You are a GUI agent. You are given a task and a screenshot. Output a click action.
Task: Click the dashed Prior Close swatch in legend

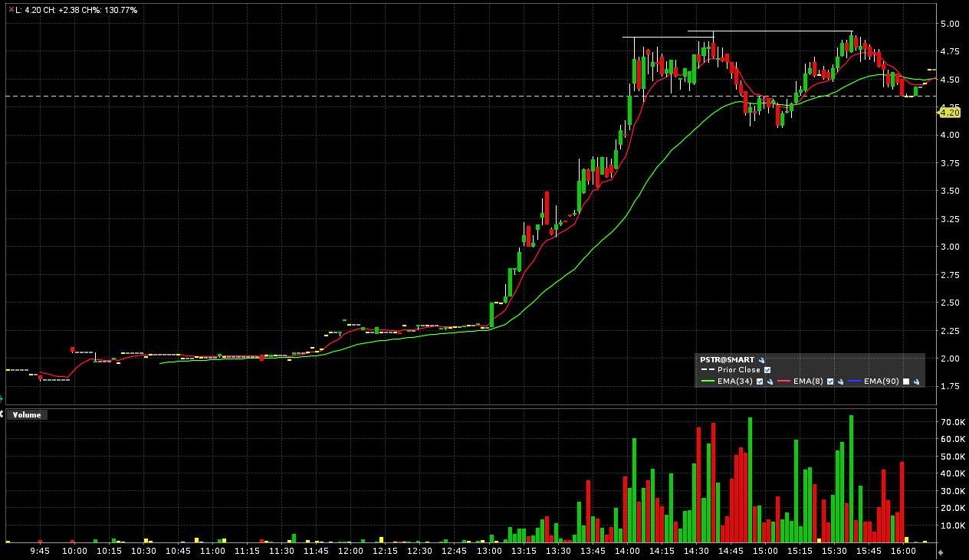coord(708,370)
